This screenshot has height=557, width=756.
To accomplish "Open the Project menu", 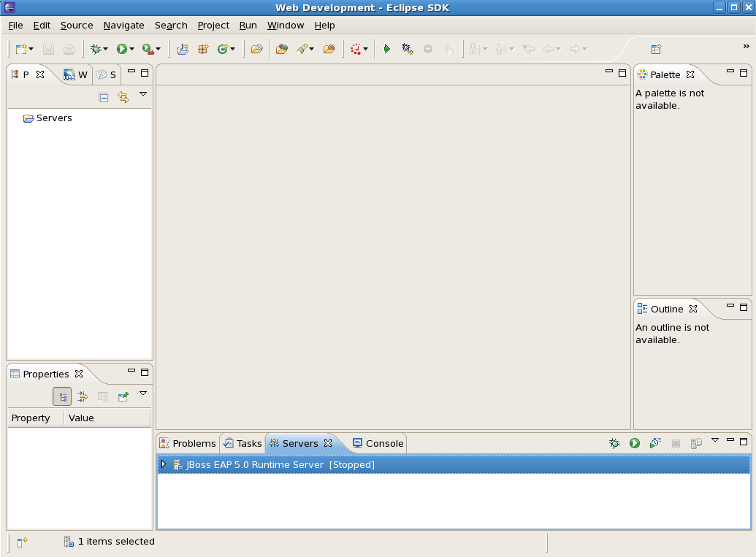I will click(x=213, y=25).
